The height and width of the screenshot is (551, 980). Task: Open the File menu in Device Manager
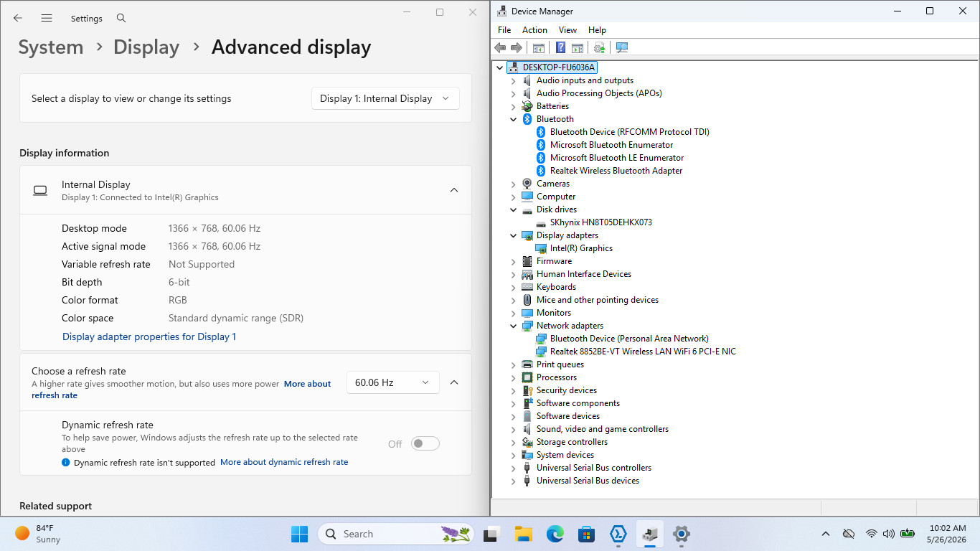coord(504,30)
